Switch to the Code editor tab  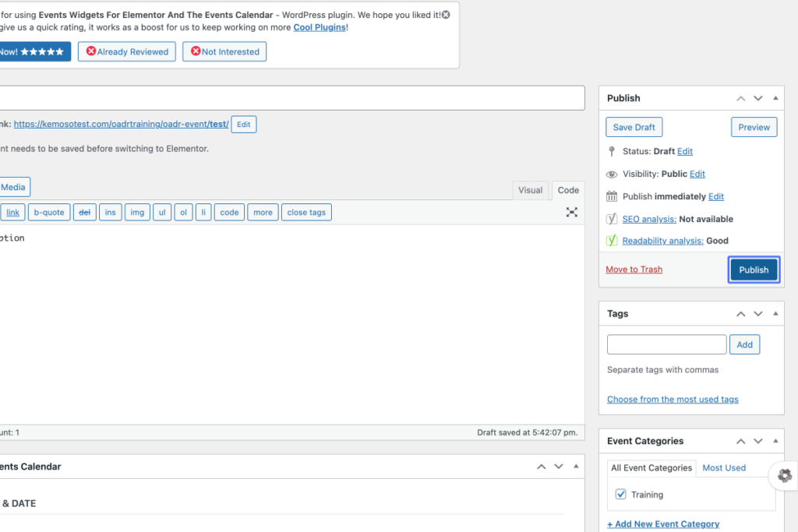click(x=568, y=190)
